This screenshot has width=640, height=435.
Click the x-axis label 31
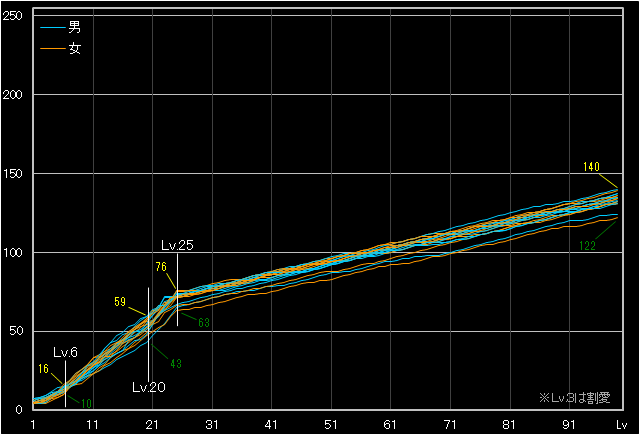click(212, 425)
